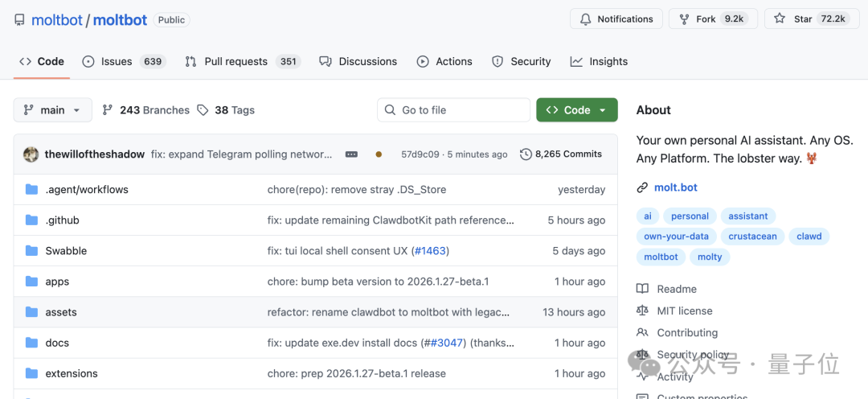The height and width of the screenshot is (399, 868).
Task: Select the 'assistant' topic tag
Action: 748,216
